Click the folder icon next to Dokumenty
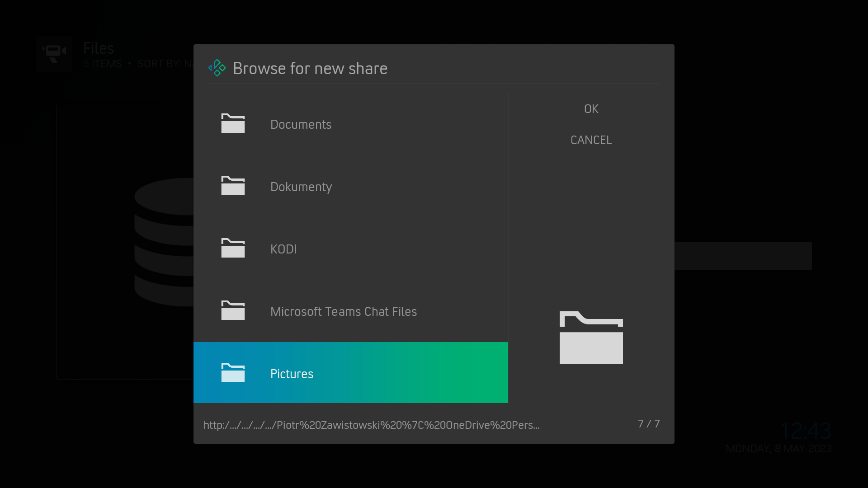The width and height of the screenshot is (868, 488). [233, 186]
